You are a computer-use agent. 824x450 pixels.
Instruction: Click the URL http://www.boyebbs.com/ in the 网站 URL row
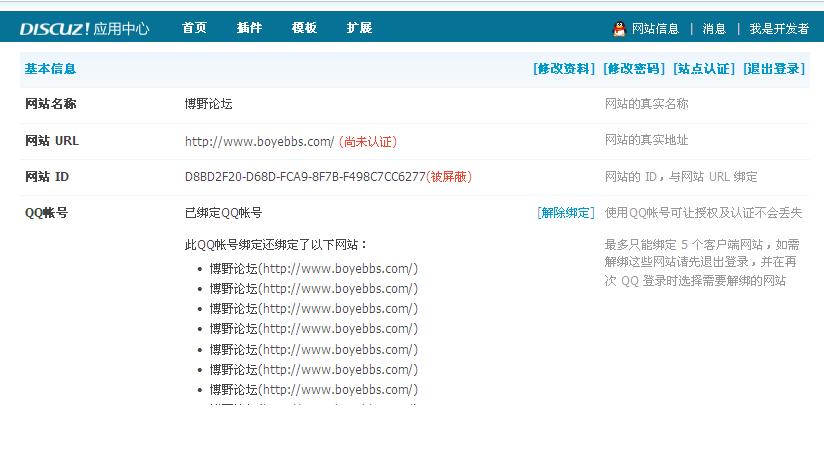pyautogui.click(x=259, y=142)
